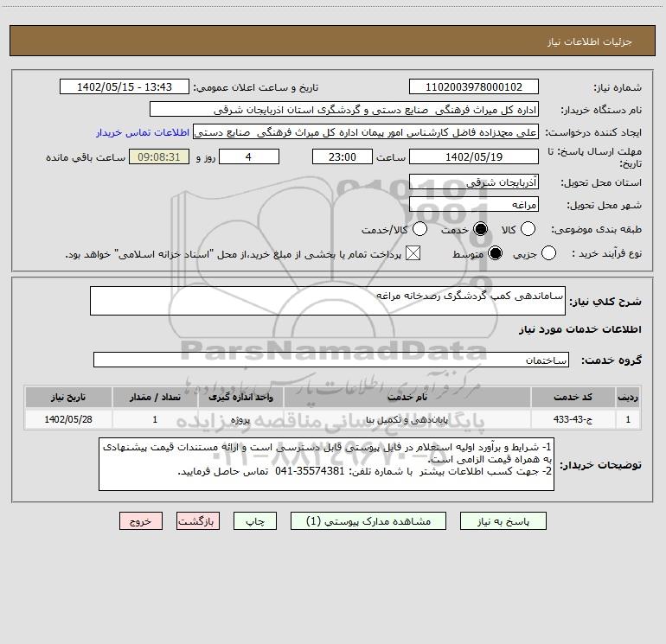
Task: Click the need number field 1102003978000102
Action: pyautogui.click(x=474, y=86)
